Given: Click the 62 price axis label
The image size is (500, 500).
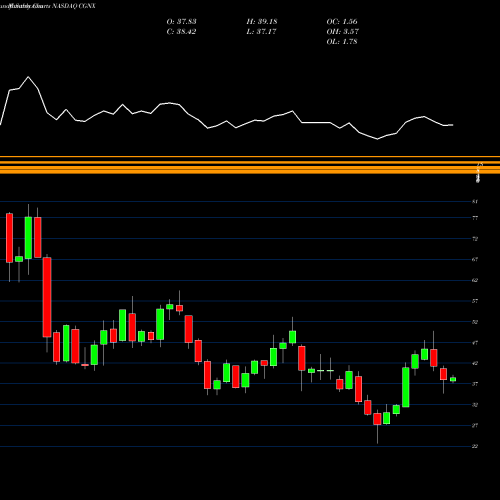Looking at the screenshot, I should 475,280.
